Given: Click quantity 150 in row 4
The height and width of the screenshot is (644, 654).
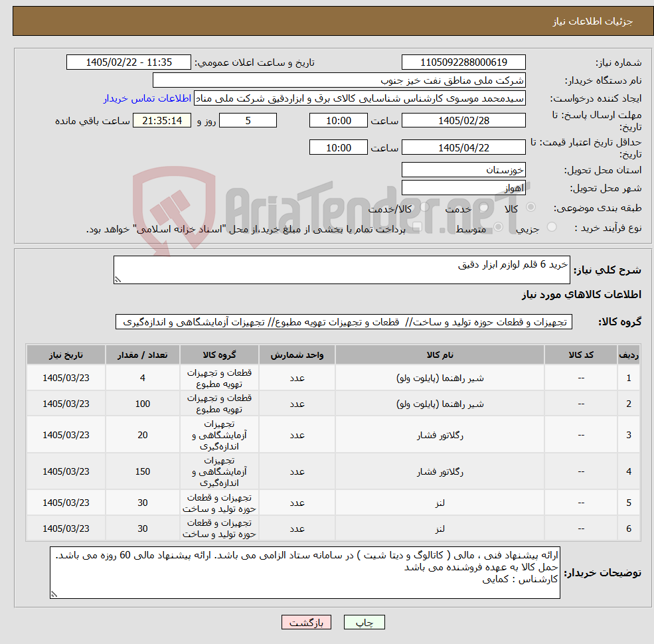Looking at the screenshot, I should click(x=143, y=471).
